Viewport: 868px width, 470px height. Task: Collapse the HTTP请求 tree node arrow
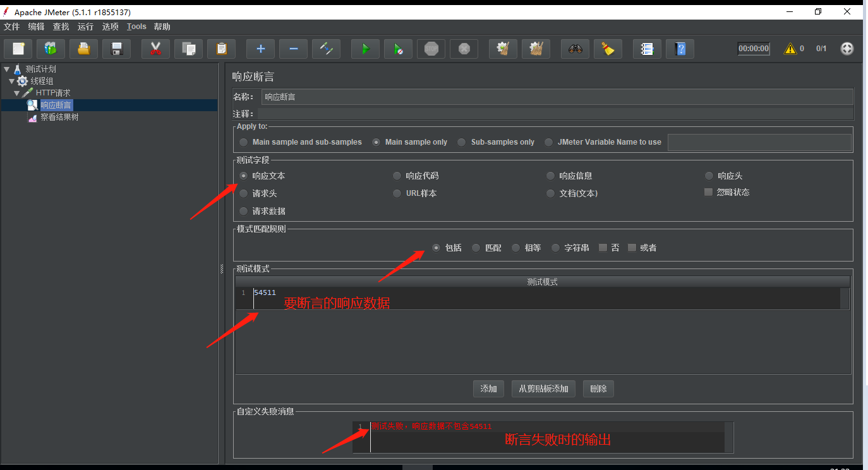(16, 93)
